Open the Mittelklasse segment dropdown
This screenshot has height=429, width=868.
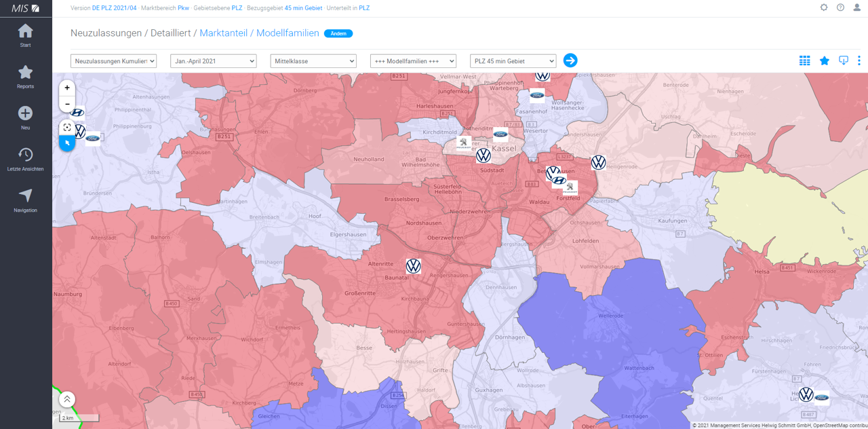(313, 61)
